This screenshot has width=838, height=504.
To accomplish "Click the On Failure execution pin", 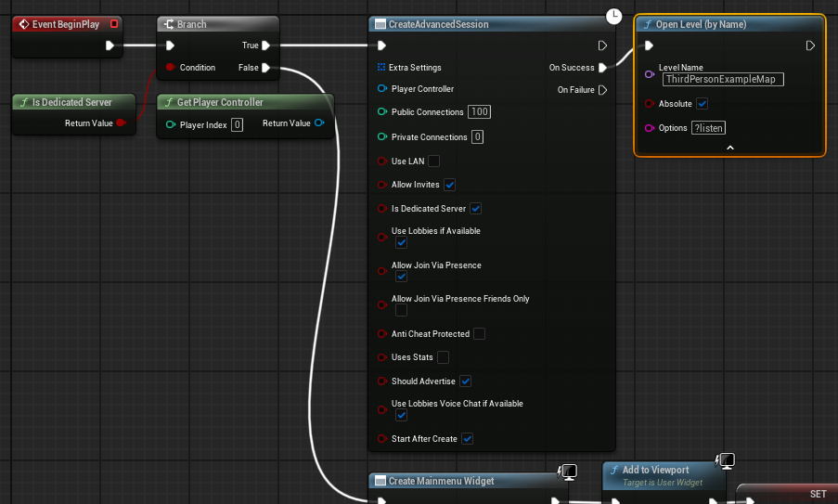I will click(x=602, y=90).
